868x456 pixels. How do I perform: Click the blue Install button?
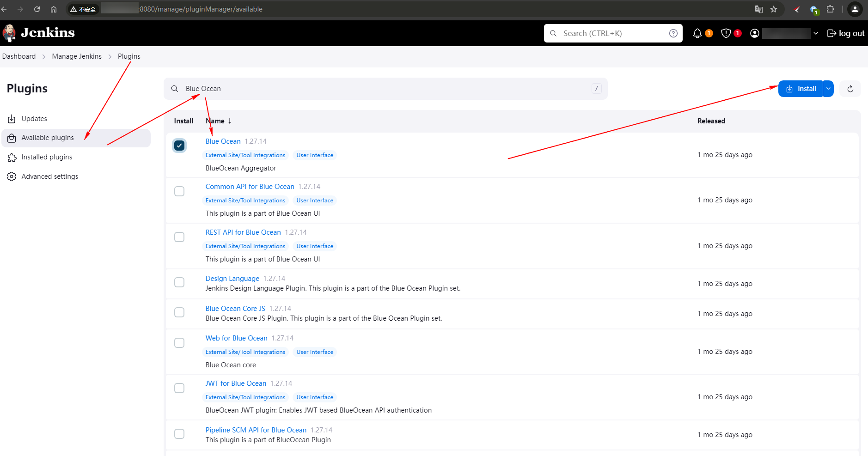coord(801,89)
